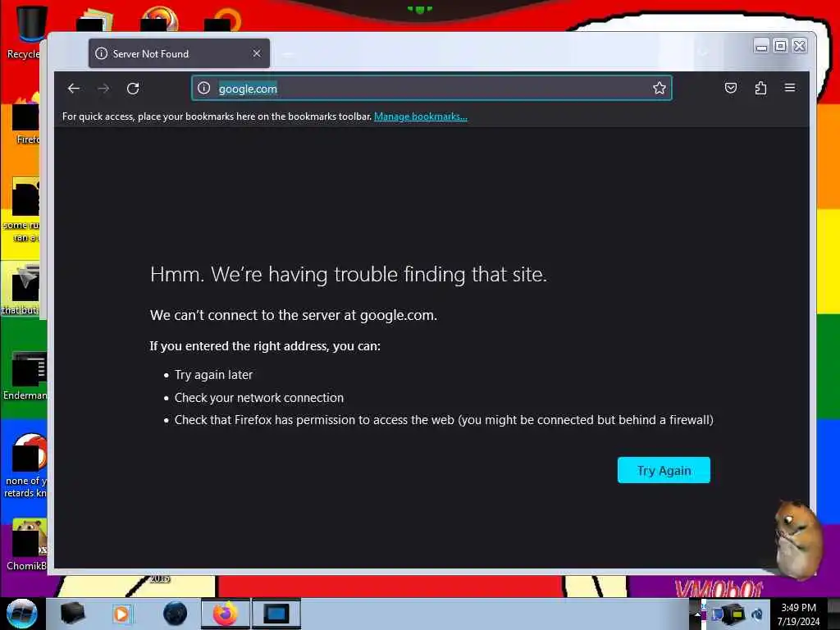Click the 'Check that Firefox has permission' text

tap(444, 420)
